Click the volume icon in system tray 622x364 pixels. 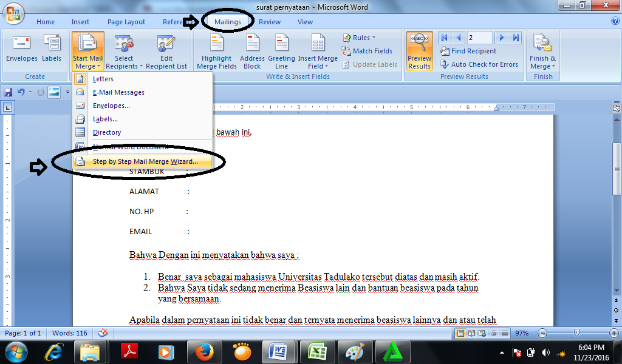tap(546, 352)
